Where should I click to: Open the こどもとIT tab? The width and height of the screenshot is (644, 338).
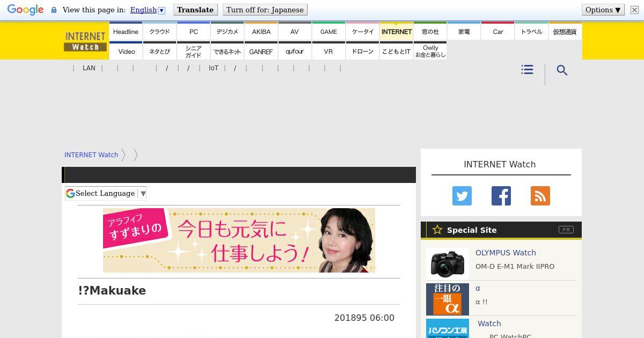coord(396,51)
